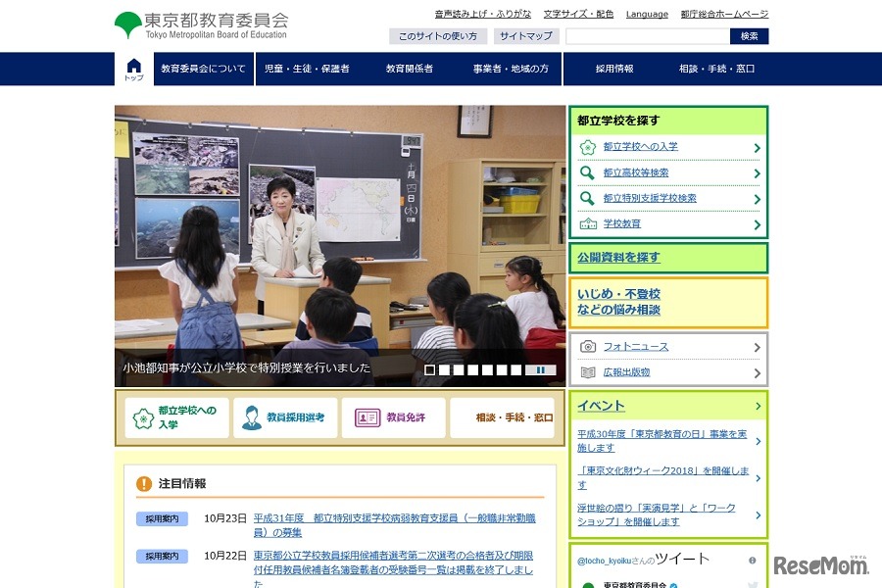Click magnifier icon beside 都立高校等検索

click(587, 172)
